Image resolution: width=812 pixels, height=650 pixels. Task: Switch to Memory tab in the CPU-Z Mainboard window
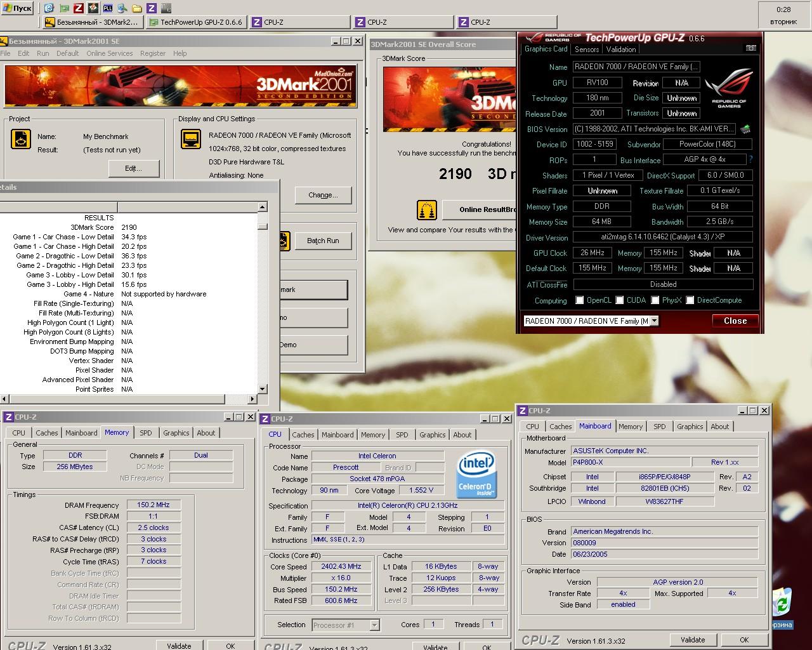[x=631, y=427]
